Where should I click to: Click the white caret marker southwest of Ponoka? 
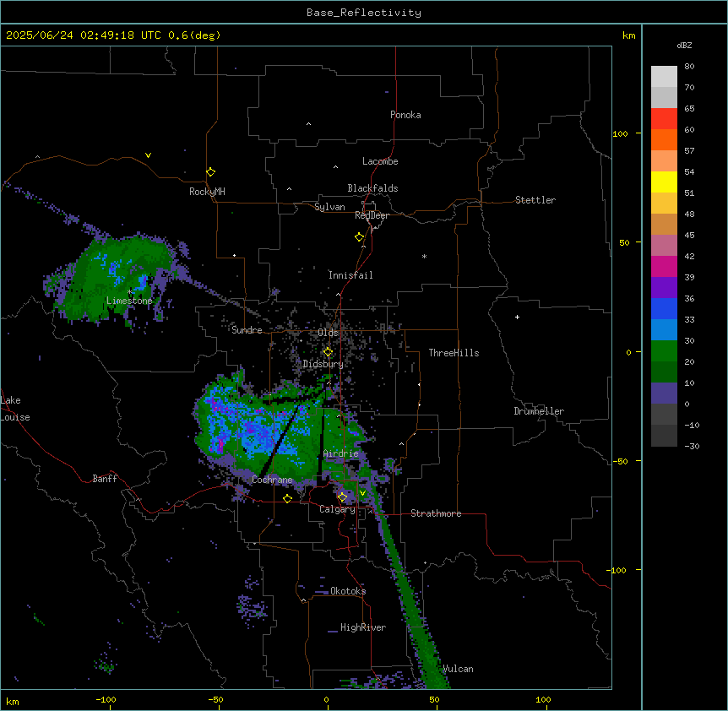point(308,124)
